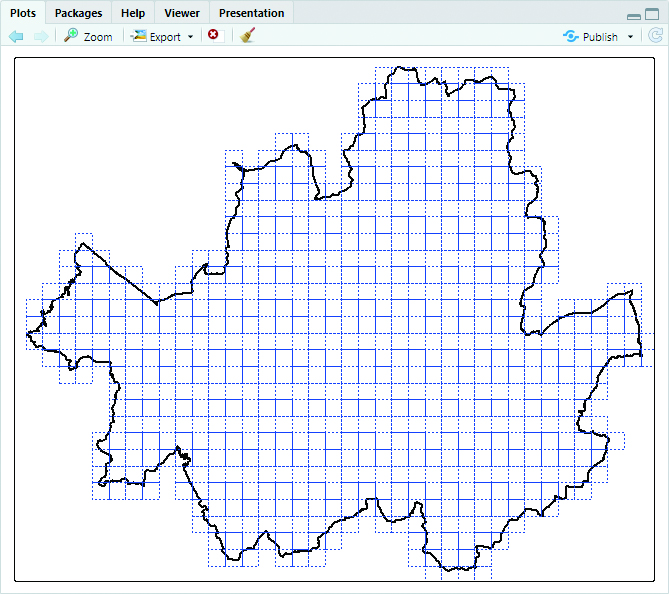The height and width of the screenshot is (594, 669).
Task: Click the Zoom magnifier icon
Action: [x=71, y=36]
